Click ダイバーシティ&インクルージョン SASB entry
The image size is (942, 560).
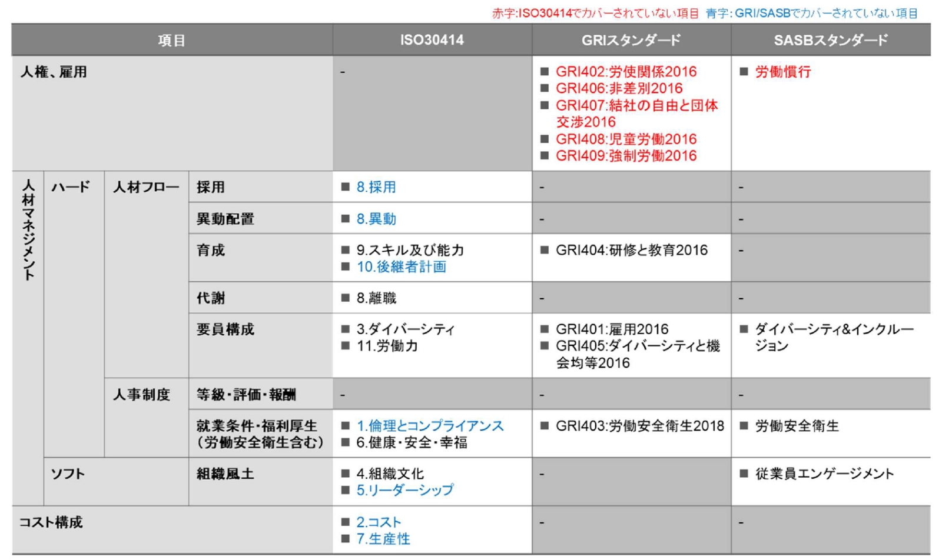click(834, 338)
